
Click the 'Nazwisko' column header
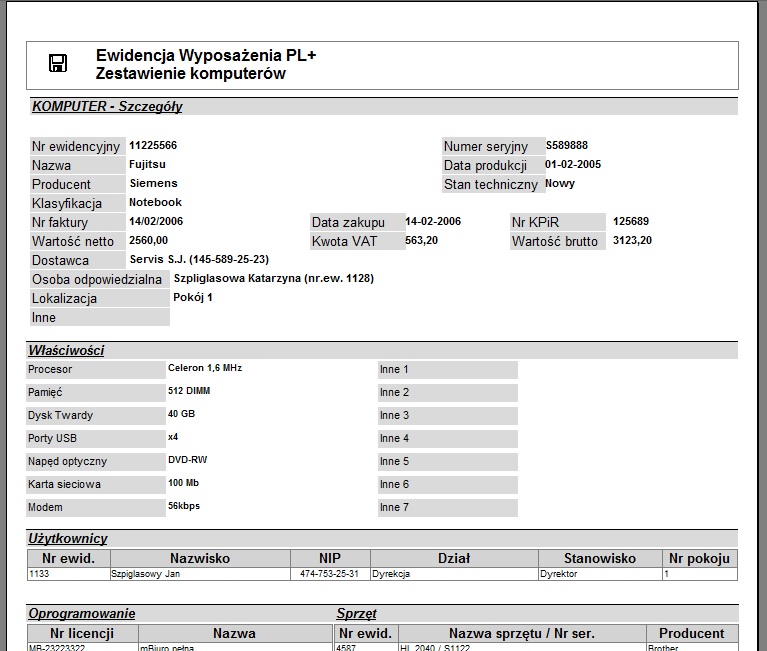pos(200,558)
